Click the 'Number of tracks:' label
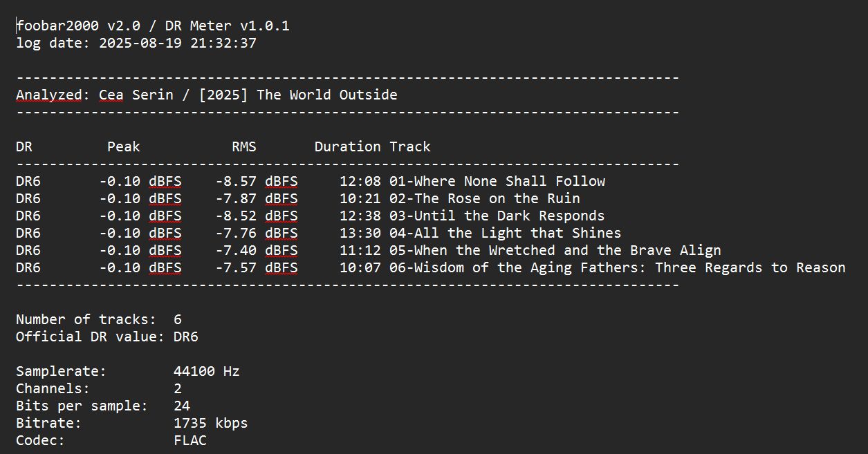Viewport: 868px width, 454px height. pos(86,319)
